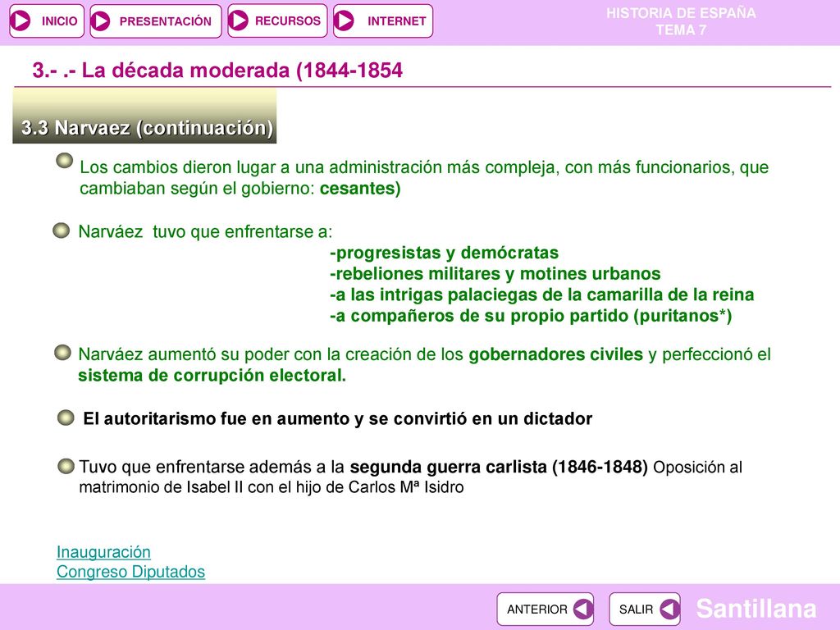Open the Inauguración link

pyautogui.click(x=103, y=552)
